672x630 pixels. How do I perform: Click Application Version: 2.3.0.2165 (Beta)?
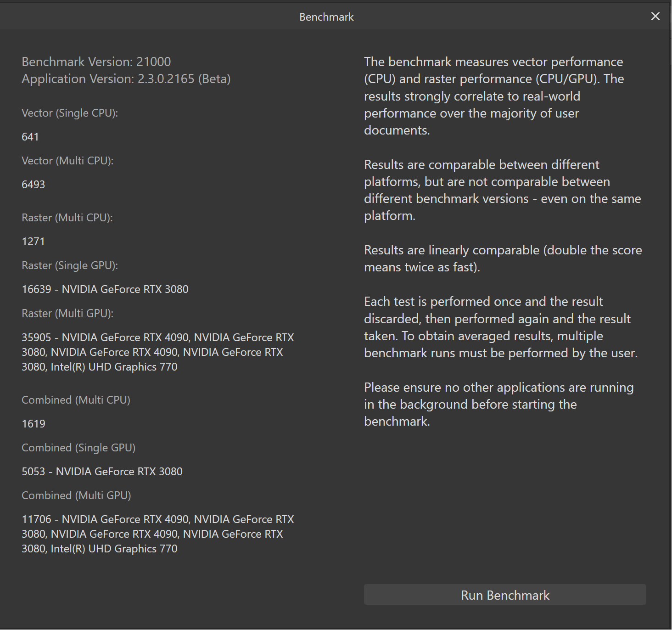point(126,79)
